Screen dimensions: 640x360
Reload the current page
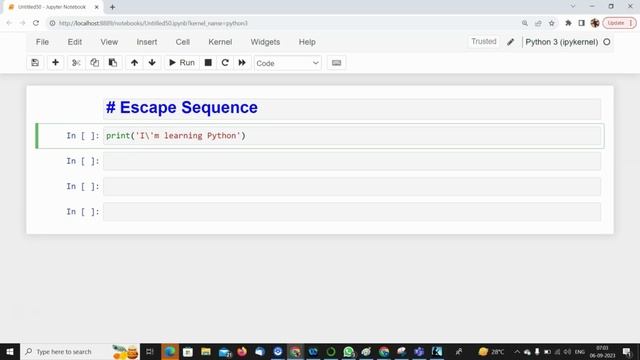tap(36, 23)
